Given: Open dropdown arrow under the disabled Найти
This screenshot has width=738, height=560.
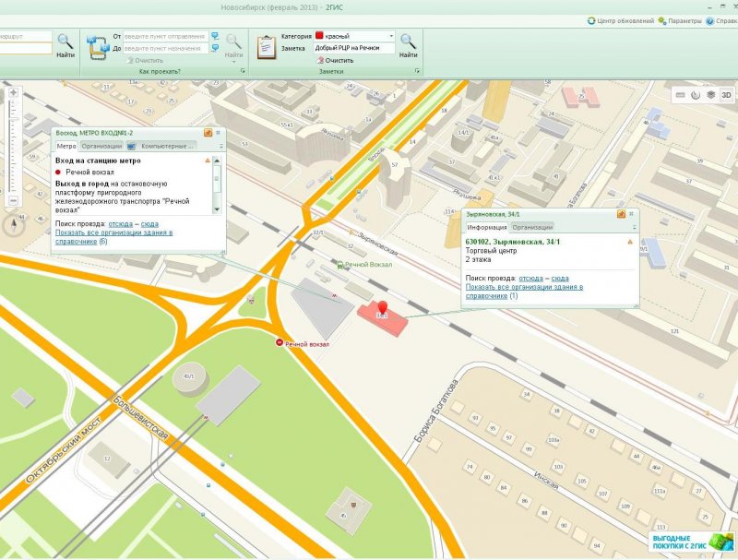Looking at the screenshot, I should 234,62.
